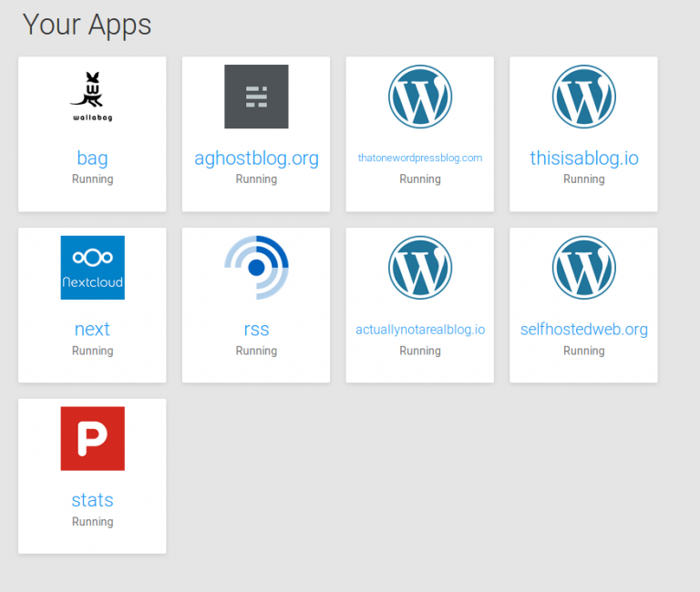700x592 pixels.
Task: Click the WordPress logo above thisisablog.io
Action: [584, 97]
